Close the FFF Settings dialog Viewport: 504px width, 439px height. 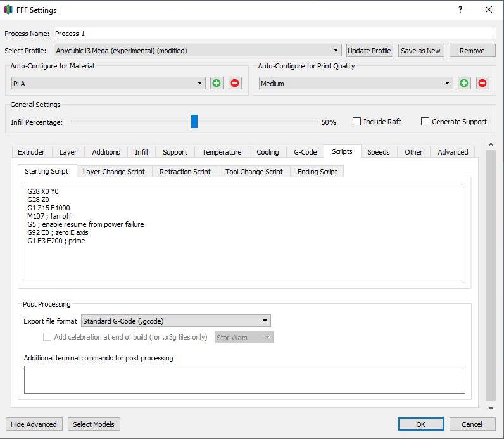click(489, 10)
